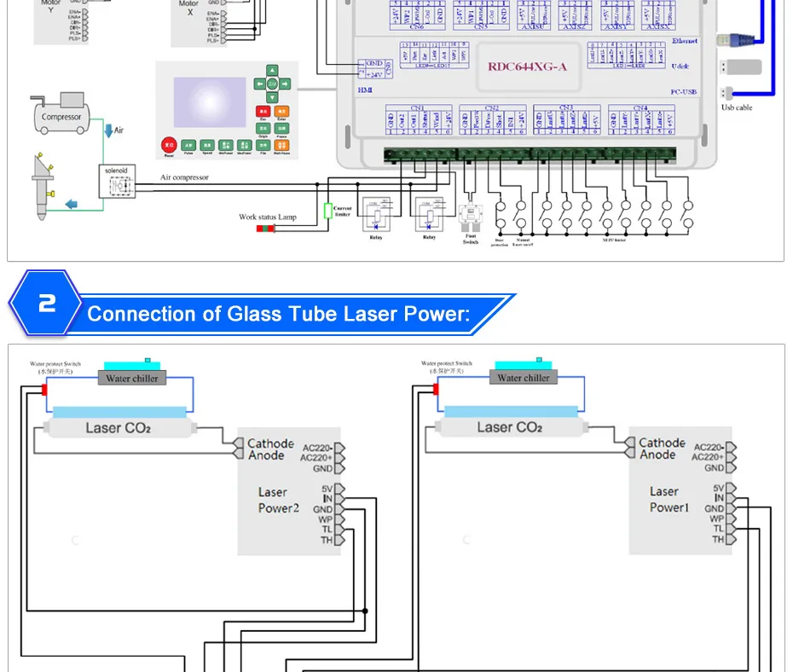Image resolution: width=793 pixels, height=672 pixels.
Task: Click the AC220- pin on Laser Power1
Action: tap(731, 448)
